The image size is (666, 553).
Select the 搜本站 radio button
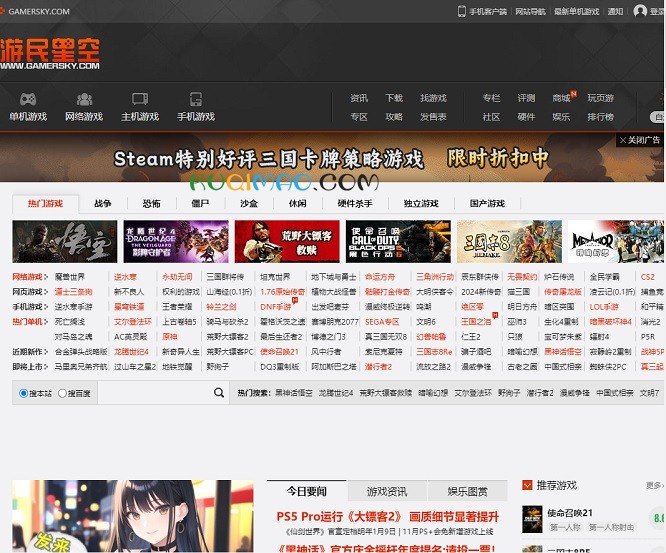click(24, 393)
